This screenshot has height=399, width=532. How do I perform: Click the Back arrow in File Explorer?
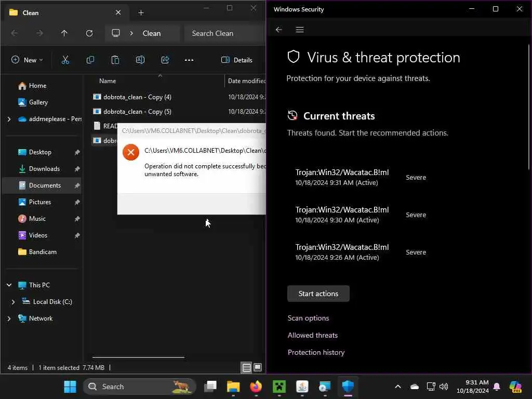click(14, 33)
